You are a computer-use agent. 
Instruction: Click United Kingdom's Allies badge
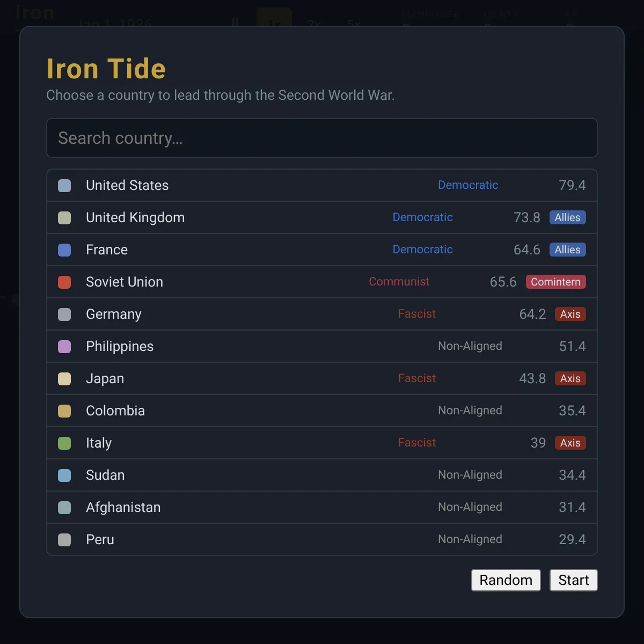568,217
